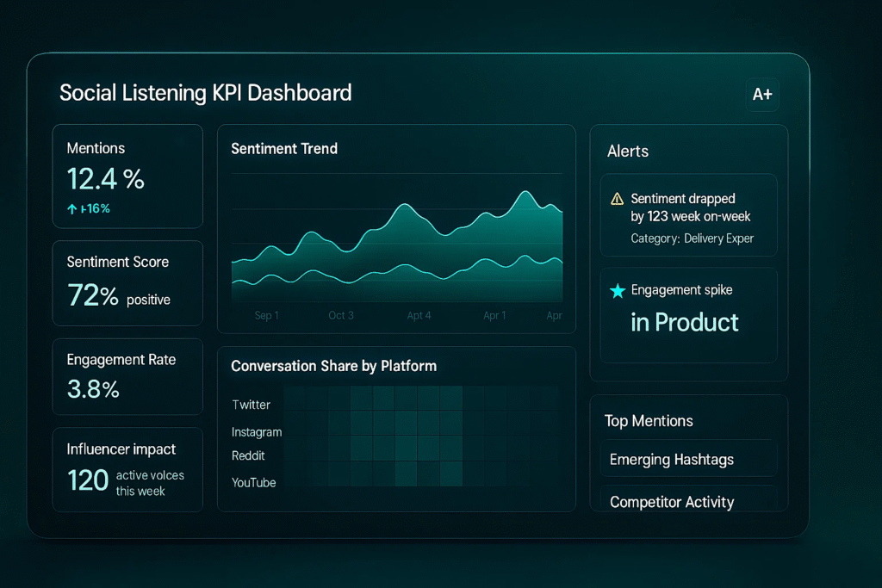Open the Competitor Activity item
882x588 pixels.
click(672, 502)
